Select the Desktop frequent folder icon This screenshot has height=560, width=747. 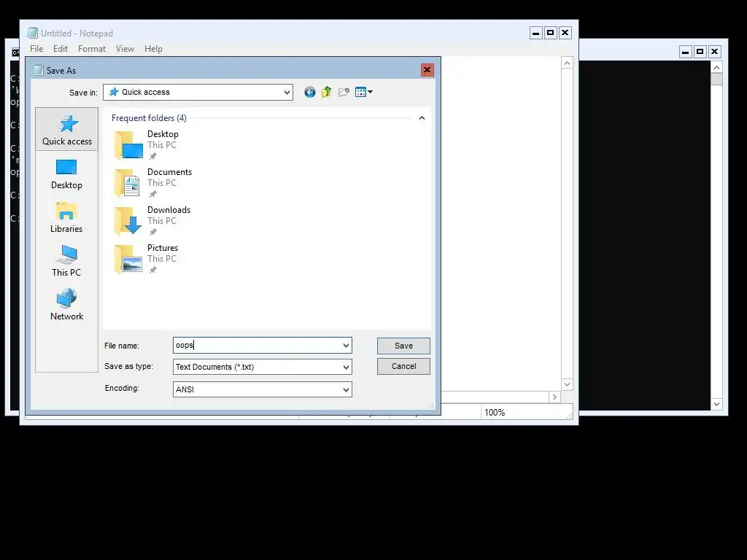128,145
